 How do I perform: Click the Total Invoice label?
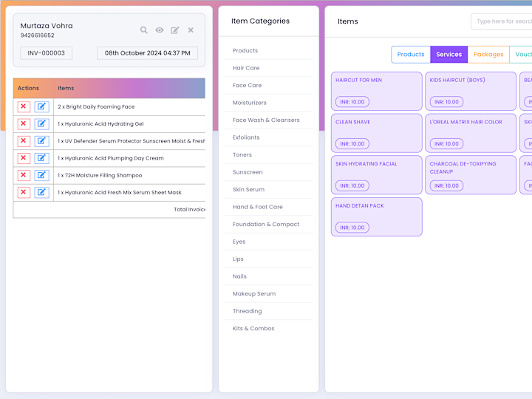(x=189, y=209)
